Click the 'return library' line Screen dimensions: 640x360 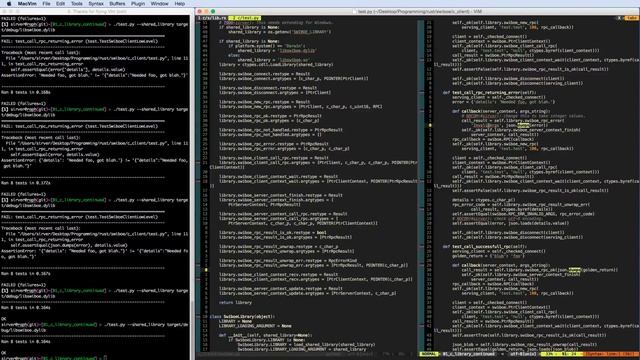235,302
